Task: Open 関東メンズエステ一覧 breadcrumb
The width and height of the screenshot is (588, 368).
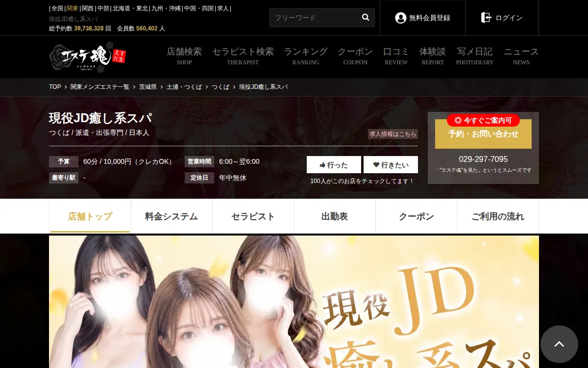Action: coord(100,87)
